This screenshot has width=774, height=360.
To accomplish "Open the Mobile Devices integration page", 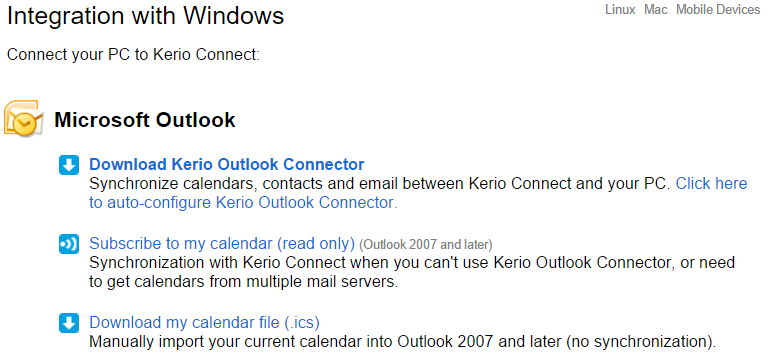I will click(x=718, y=9).
